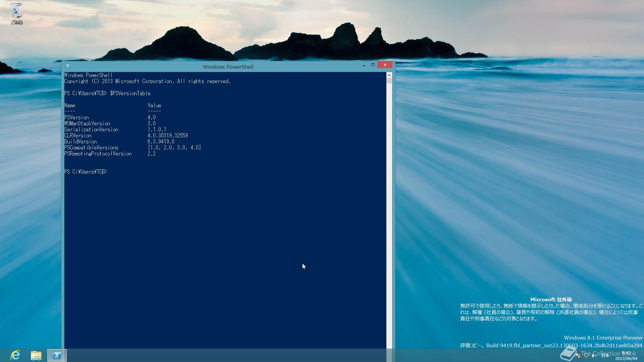Click the last PS C:\Users\TCB> prompt
Viewport: 644px width, 362px height.
[x=86, y=172]
